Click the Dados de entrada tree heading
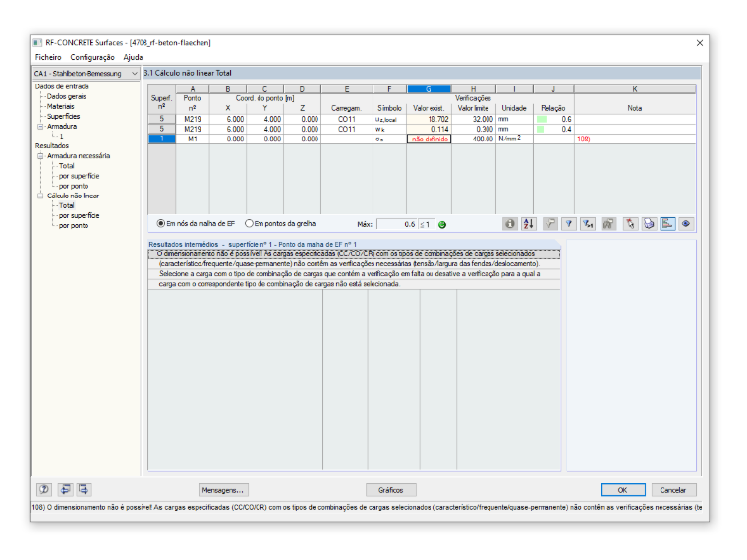Screen dimensions: 747x560 62,86
